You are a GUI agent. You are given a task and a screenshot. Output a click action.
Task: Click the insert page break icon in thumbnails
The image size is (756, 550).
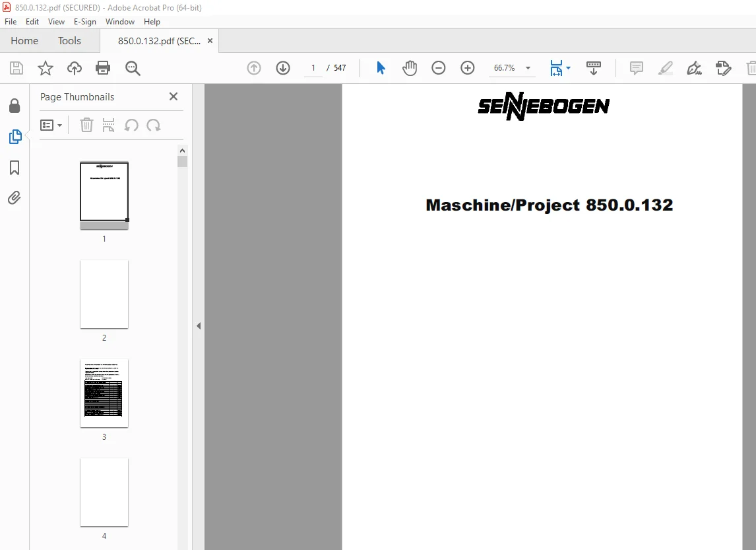108,125
